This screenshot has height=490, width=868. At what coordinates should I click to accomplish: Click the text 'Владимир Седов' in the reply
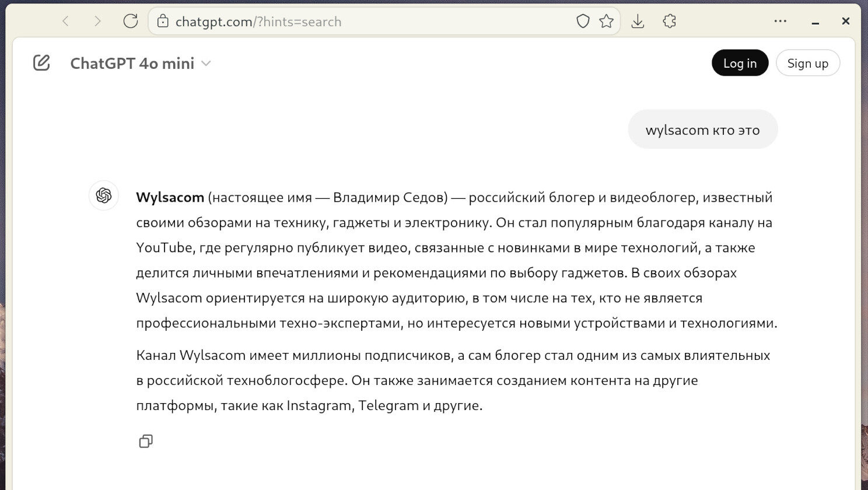pos(388,197)
